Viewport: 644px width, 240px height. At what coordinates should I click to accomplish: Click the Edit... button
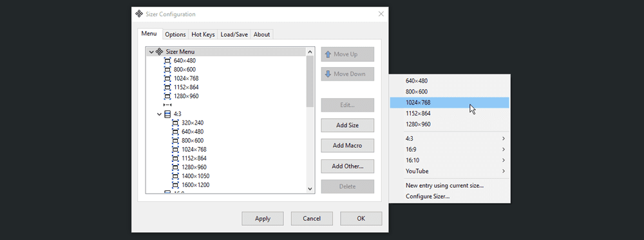[x=348, y=105]
